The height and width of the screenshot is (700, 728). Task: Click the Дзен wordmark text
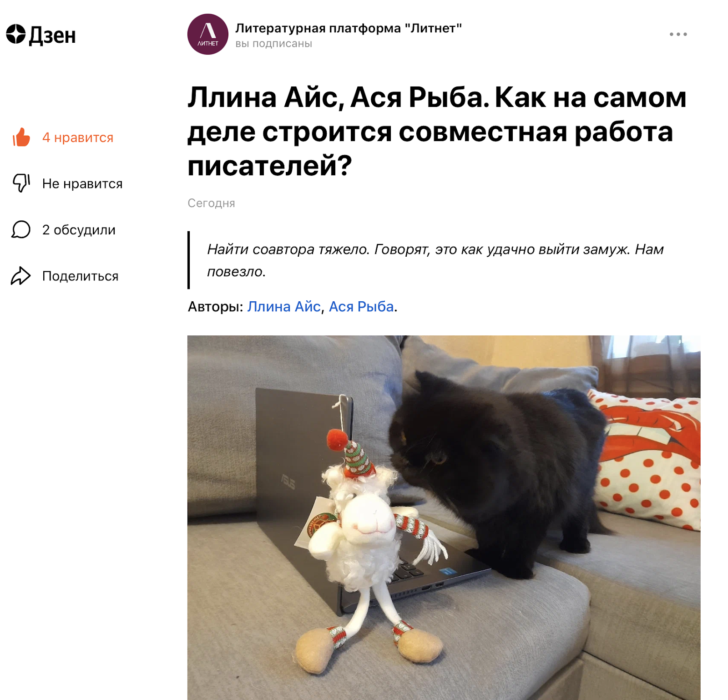pyautogui.click(x=52, y=35)
